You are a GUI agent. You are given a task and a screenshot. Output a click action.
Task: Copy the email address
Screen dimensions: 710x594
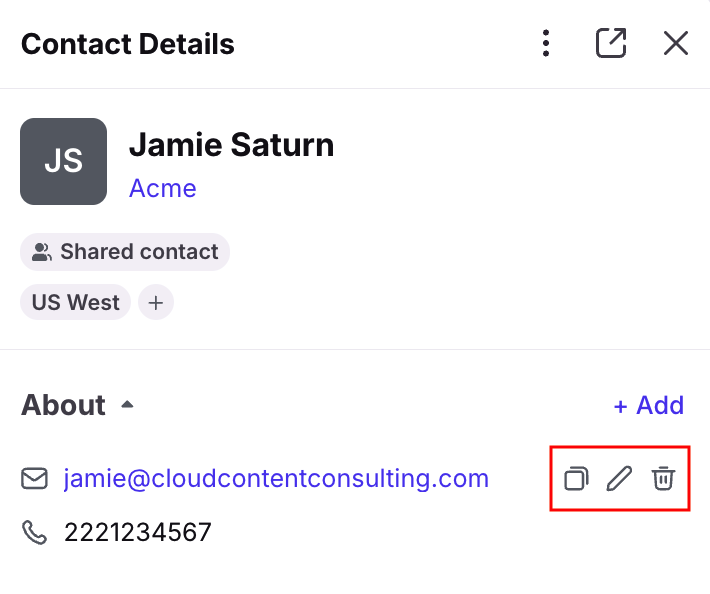pyautogui.click(x=576, y=478)
